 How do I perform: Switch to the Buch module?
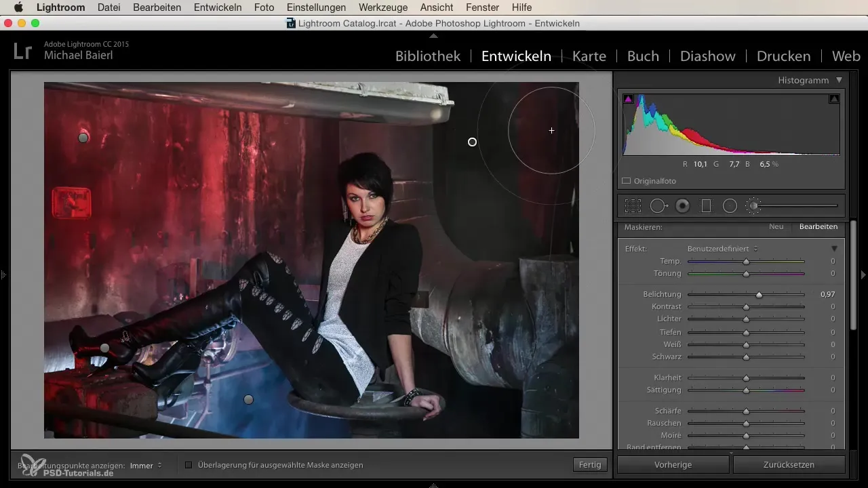[643, 56]
